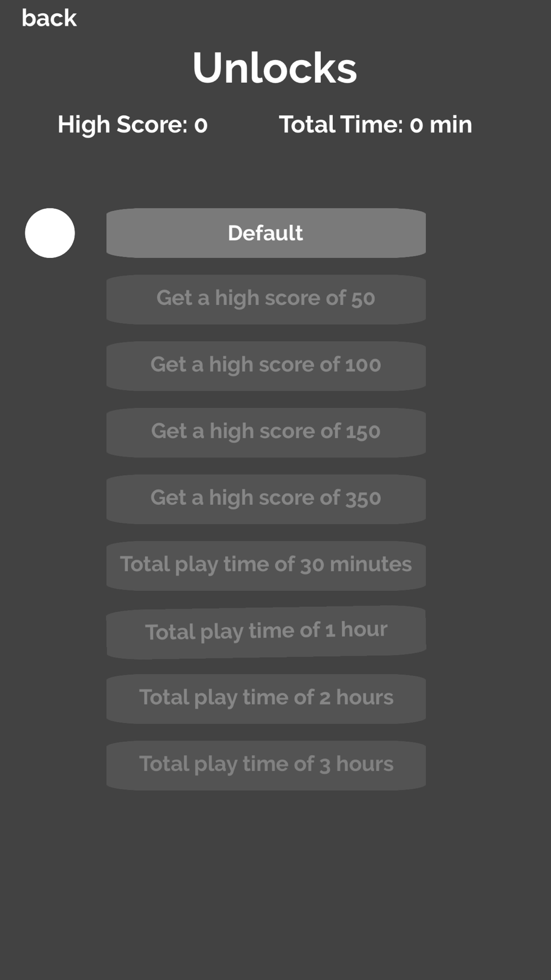
Task: Return to previous screen via back
Action: tap(49, 18)
